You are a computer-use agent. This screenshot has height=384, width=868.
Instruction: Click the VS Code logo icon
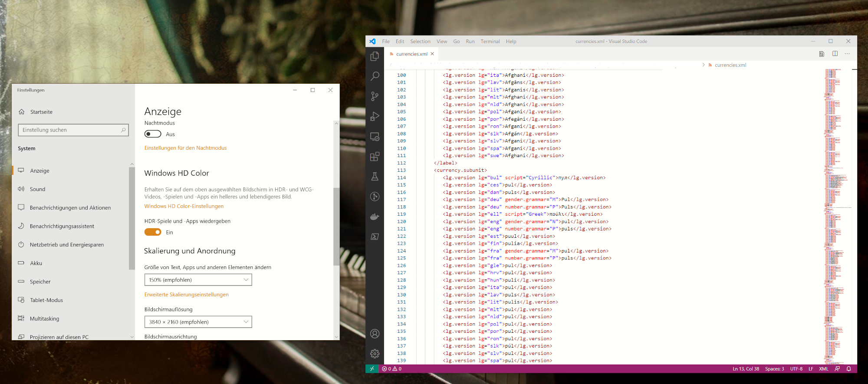point(372,41)
